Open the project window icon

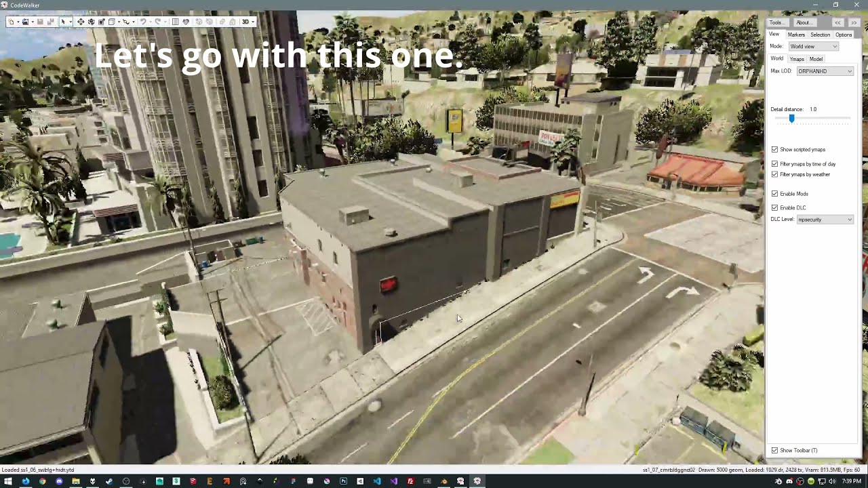pyautogui.click(x=186, y=22)
